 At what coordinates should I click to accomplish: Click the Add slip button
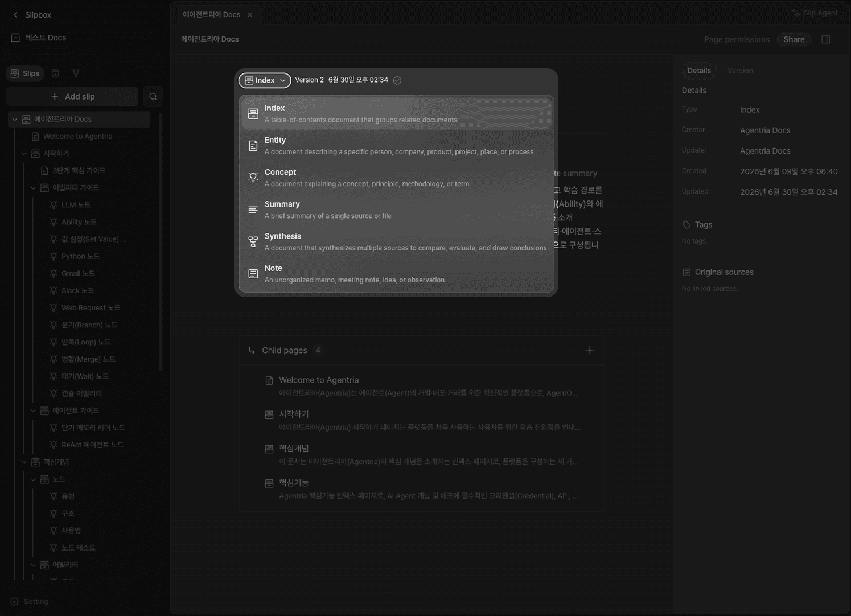[x=72, y=97]
